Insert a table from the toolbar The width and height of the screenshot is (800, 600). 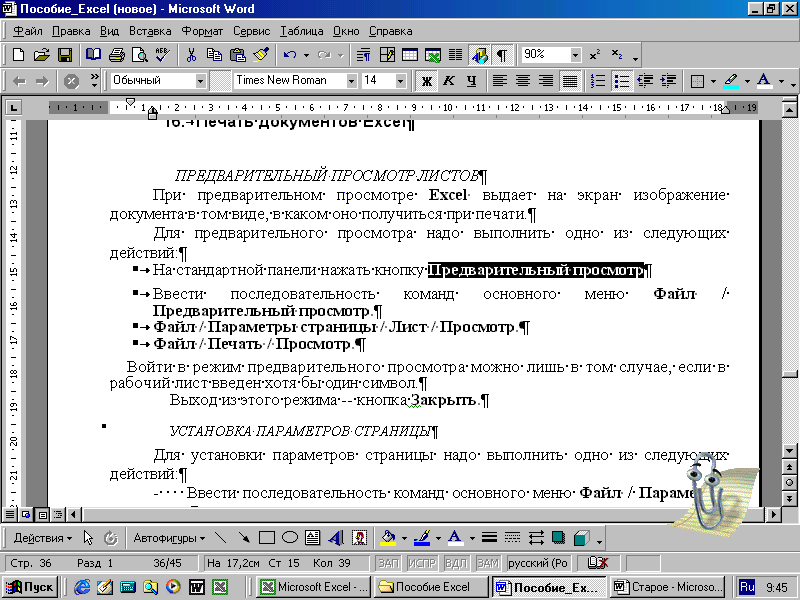click(x=410, y=55)
